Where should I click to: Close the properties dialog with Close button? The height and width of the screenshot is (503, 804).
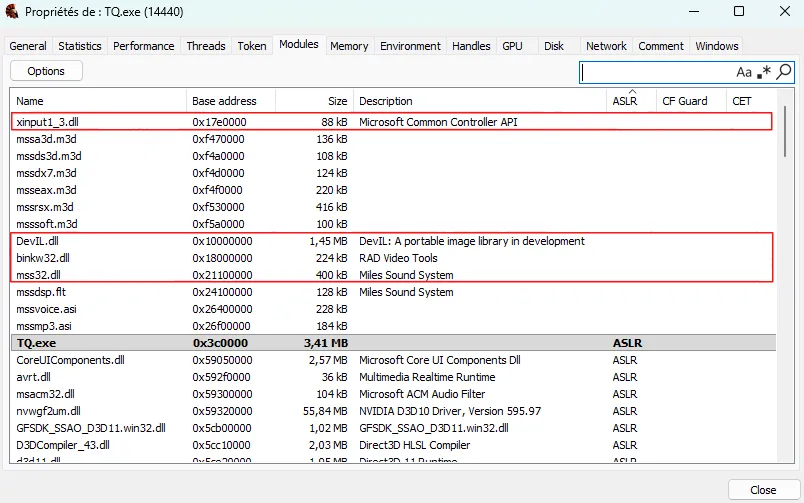(x=763, y=490)
